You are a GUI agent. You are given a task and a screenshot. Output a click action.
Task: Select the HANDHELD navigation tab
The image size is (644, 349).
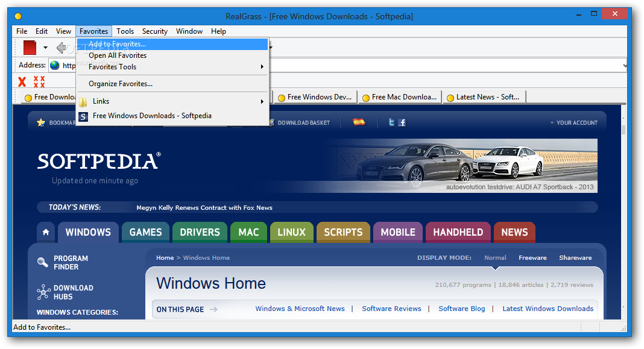tap(458, 233)
